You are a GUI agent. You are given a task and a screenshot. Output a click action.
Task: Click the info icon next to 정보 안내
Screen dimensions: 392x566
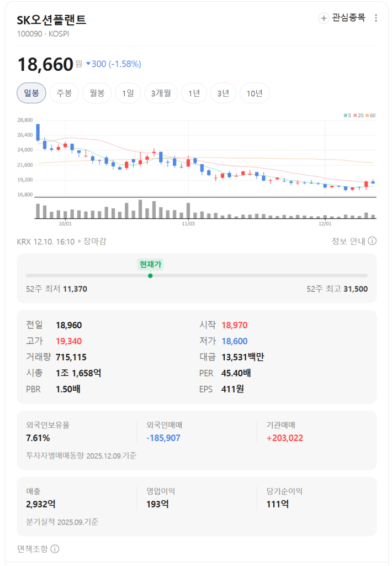(372, 241)
